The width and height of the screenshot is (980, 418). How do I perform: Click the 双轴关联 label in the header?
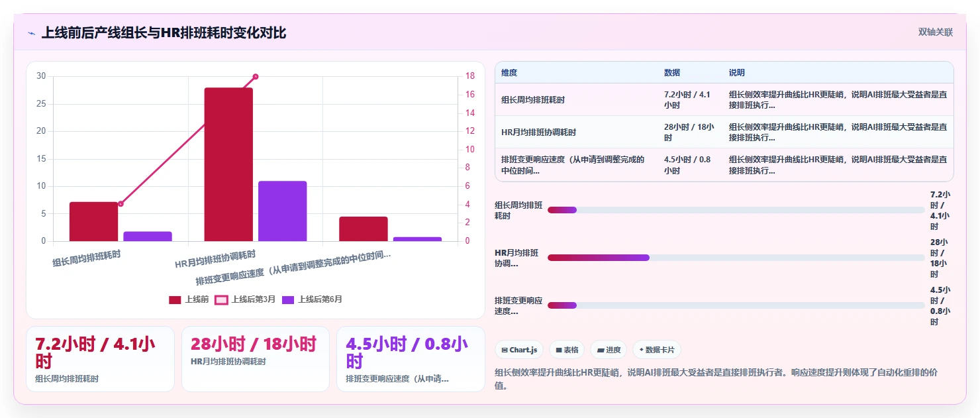click(x=935, y=32)
